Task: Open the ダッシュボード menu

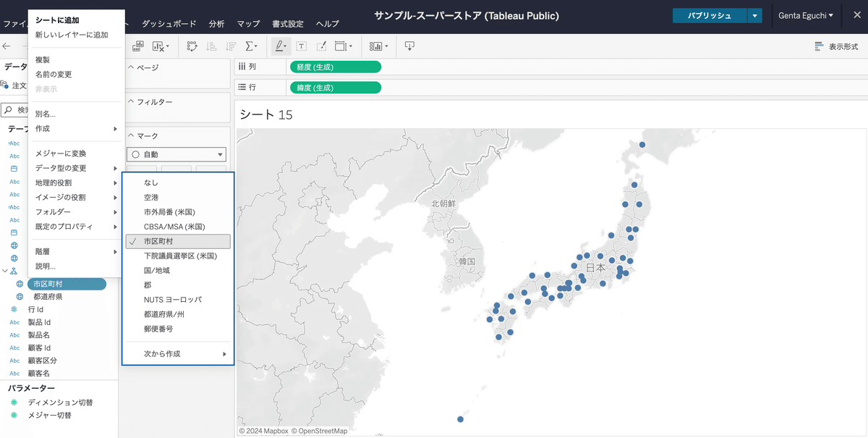Action: click(x=170, y=24)
